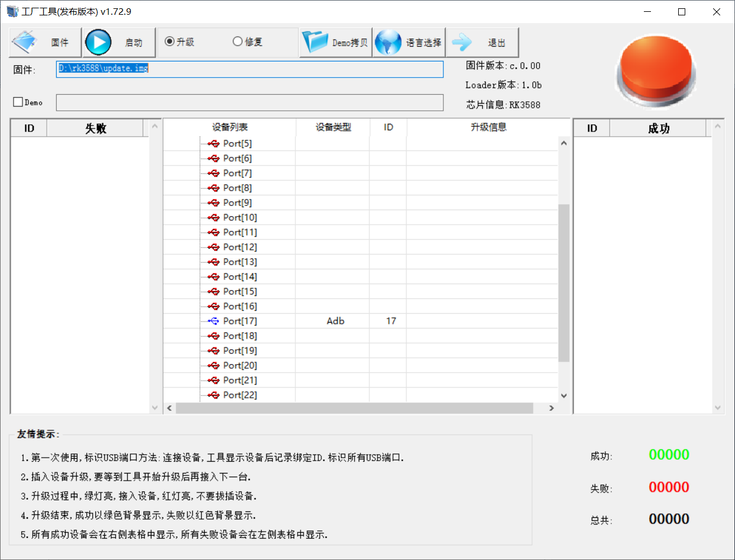Click device list scrollbar up arrow
This screenshot has width=735, height=560.
(x=563, y=143)
